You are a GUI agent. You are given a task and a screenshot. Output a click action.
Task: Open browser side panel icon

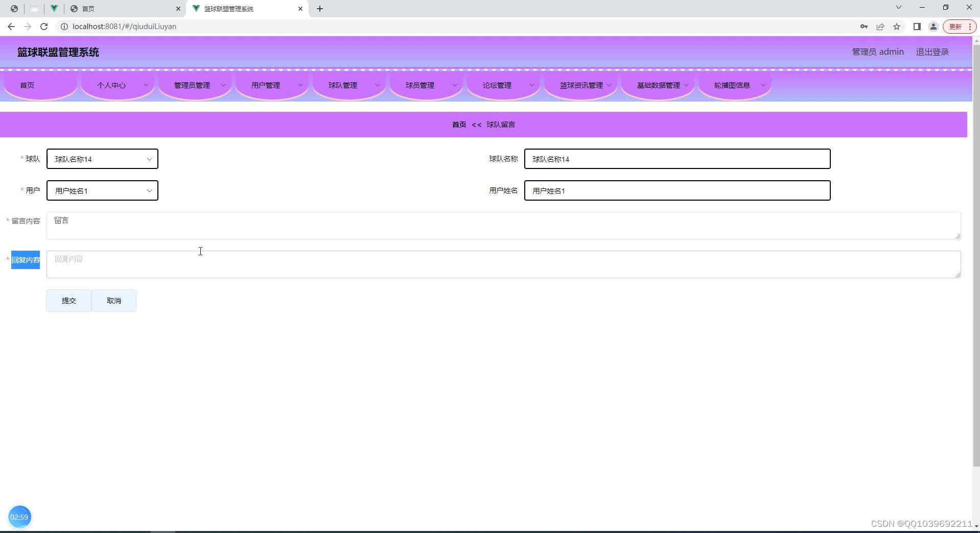pos(917,27)
